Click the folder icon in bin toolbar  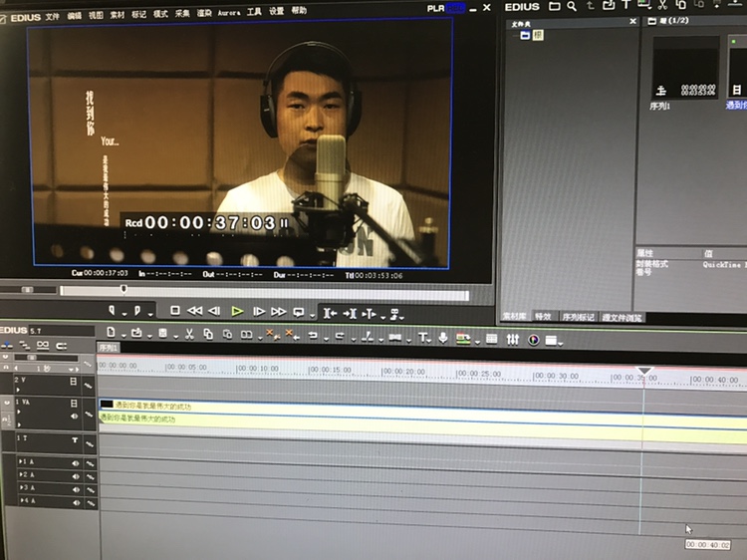[555, 6]
